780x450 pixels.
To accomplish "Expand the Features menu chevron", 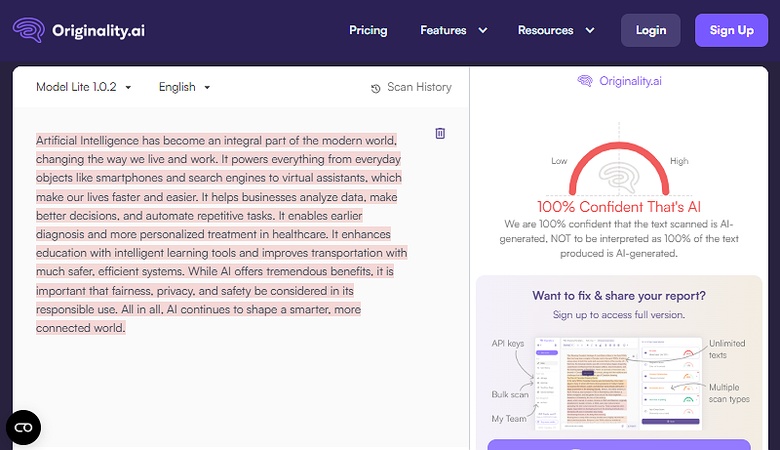I will 483,30.
